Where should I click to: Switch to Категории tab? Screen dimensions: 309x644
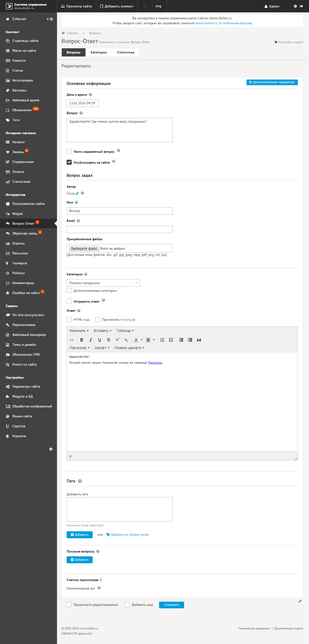pos(99,53)
